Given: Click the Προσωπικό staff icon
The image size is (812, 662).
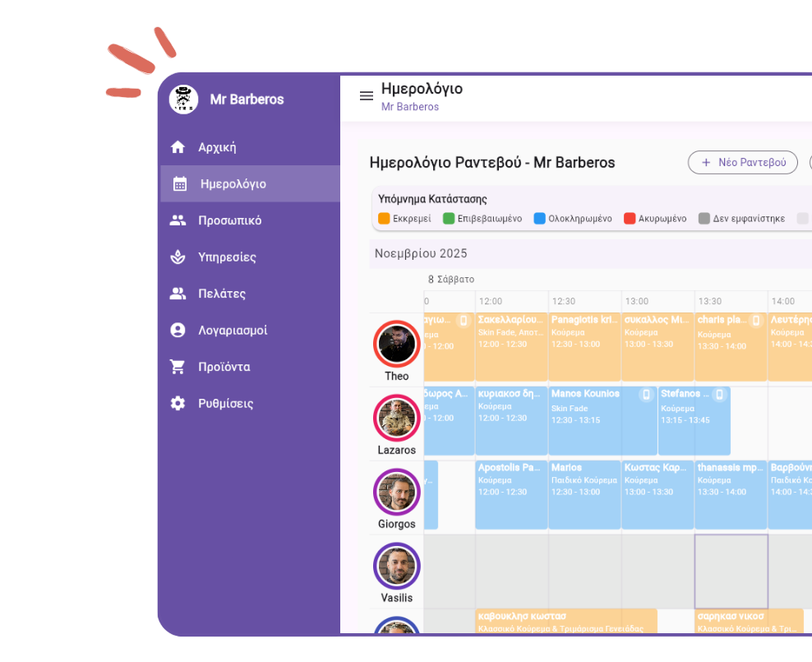Looking at the screenshot, I should pyautogui.click(x=178, y=220).
